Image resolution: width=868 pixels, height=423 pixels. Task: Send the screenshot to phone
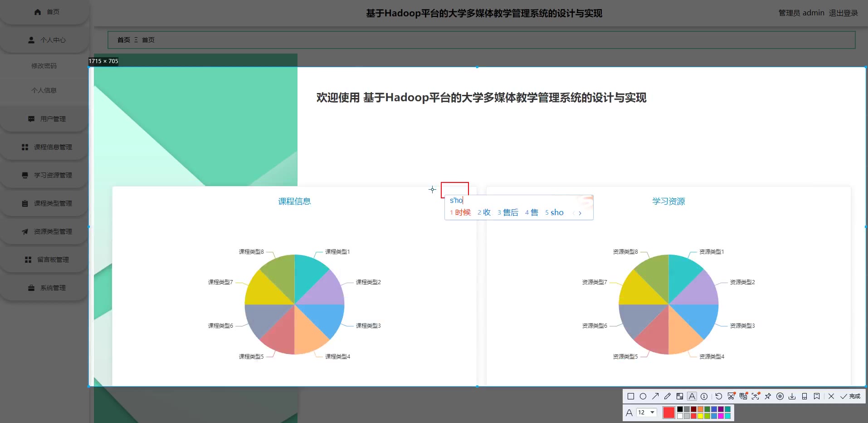(805, 396)
